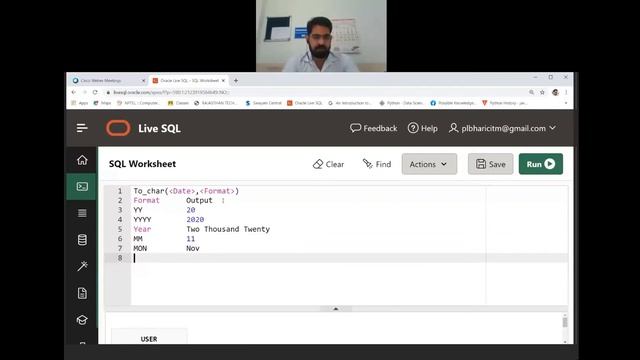This screenshot has height=360, width=640.
Task: Click the 'YYYY' format text
Action: (142, 220)
